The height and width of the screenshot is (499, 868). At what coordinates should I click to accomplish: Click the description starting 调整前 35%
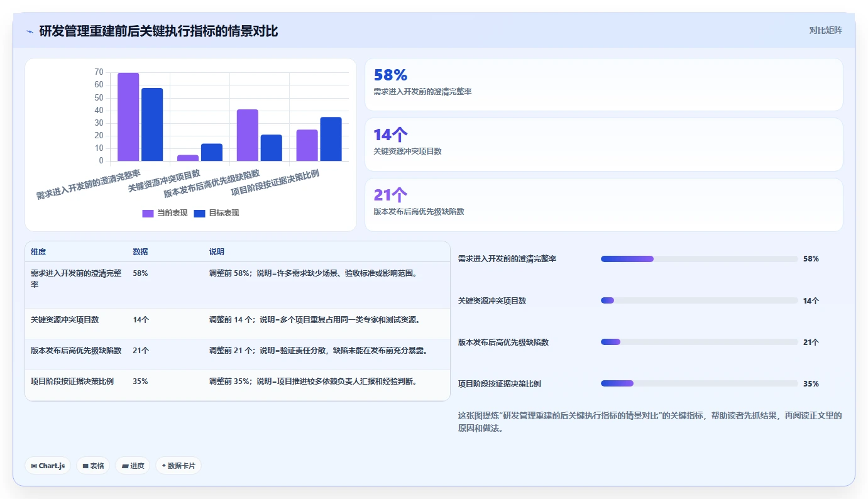pos(313,381)
